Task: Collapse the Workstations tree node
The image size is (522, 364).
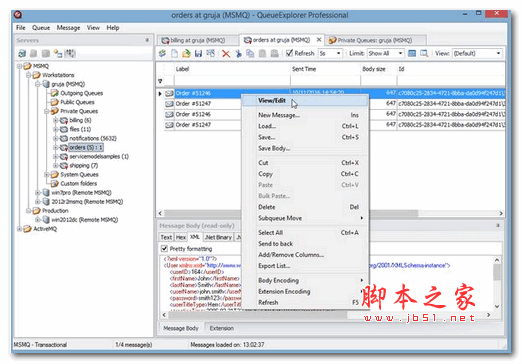Action: 29,75
